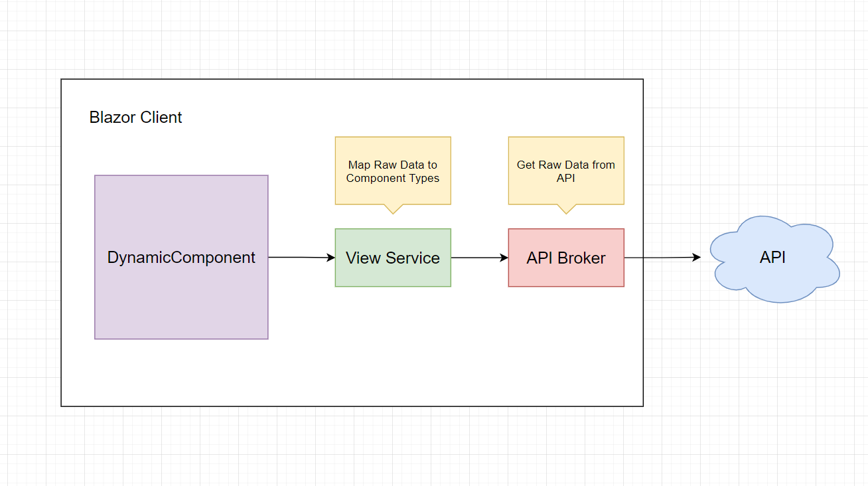Click the API label inside the cloud
Viewport: 868px width, 486px height.
pos(772,258)
